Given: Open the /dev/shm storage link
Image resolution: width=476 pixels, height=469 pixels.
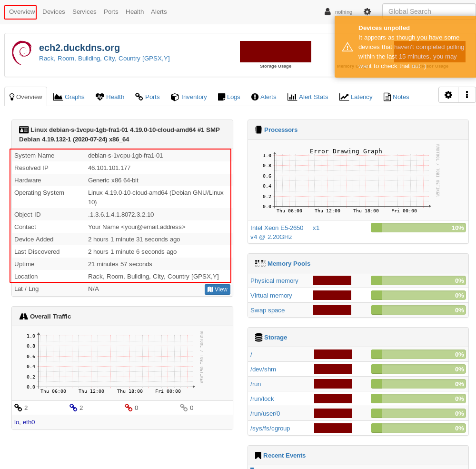Looking at the screenshot, I should click(x=263, y=369).
